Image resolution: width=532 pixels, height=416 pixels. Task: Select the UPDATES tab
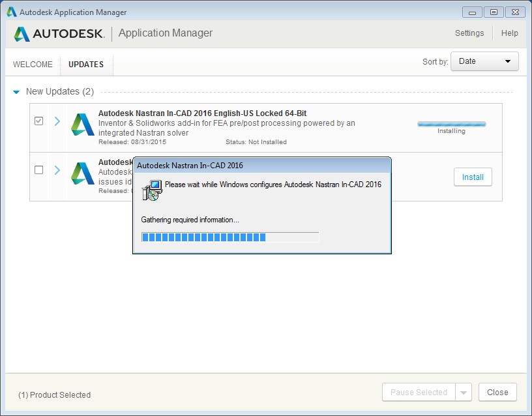(86, 65)
